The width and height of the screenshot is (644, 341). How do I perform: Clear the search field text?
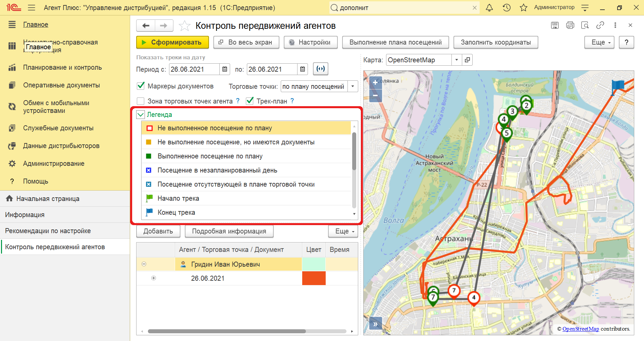point(474,8)
